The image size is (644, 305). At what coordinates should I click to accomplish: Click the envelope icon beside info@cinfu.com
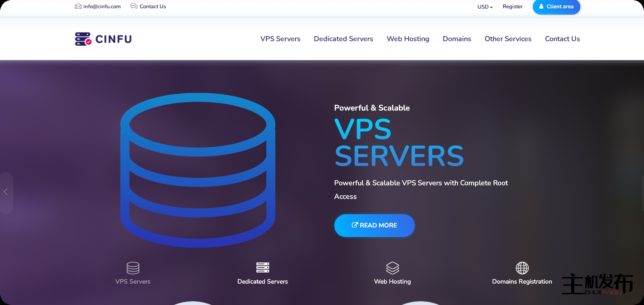(78, 6)
